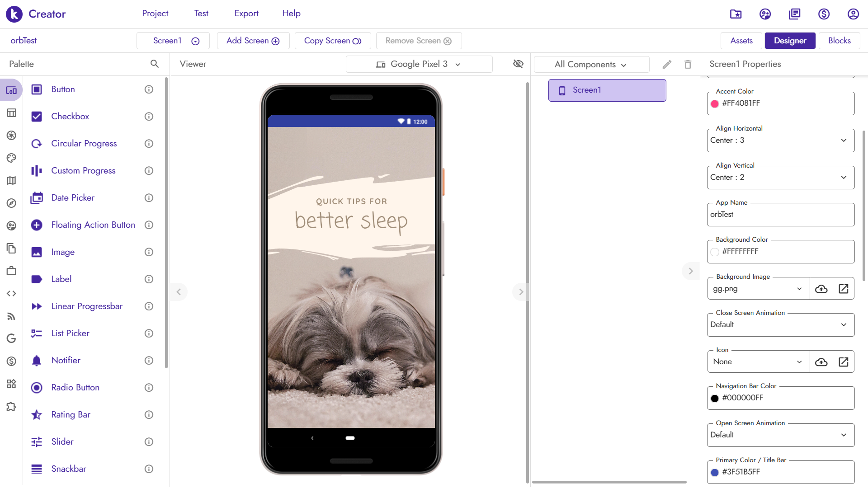Toggle hidden components visibility in Viewer
868x488 pixels.
tap(518, 64)
